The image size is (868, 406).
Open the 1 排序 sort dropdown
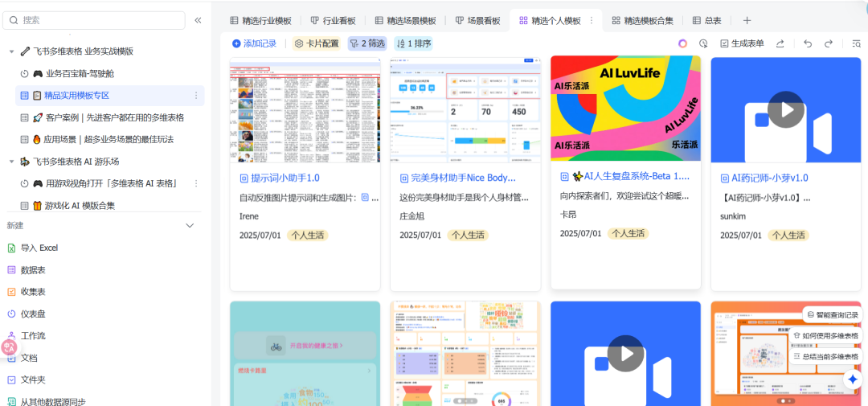[414, 43]
